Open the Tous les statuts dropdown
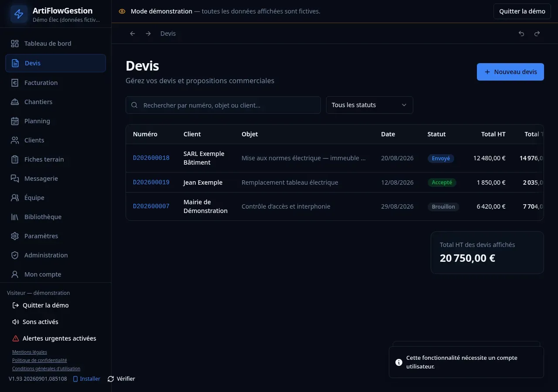The image size is (558, 392). pyautogui.click(x=370, y=105)
